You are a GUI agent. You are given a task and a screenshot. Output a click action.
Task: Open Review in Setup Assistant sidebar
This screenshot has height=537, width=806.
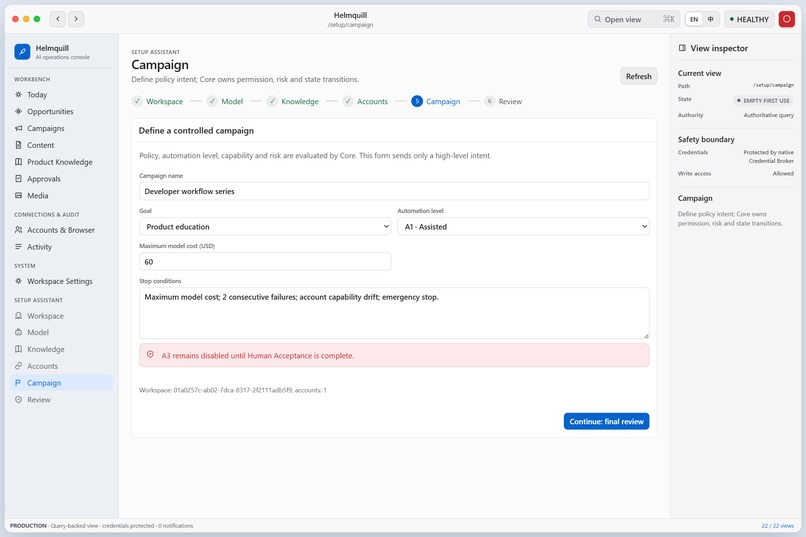pyautogui.click(x=61, y=400)
